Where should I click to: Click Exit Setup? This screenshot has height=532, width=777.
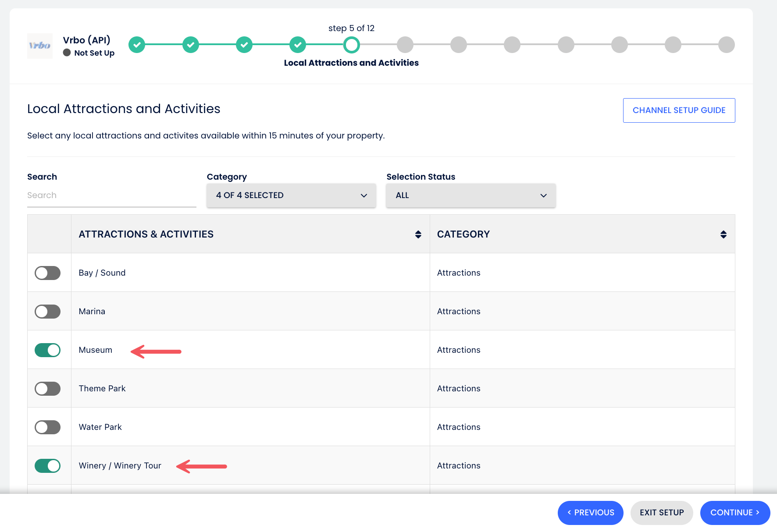661,513
